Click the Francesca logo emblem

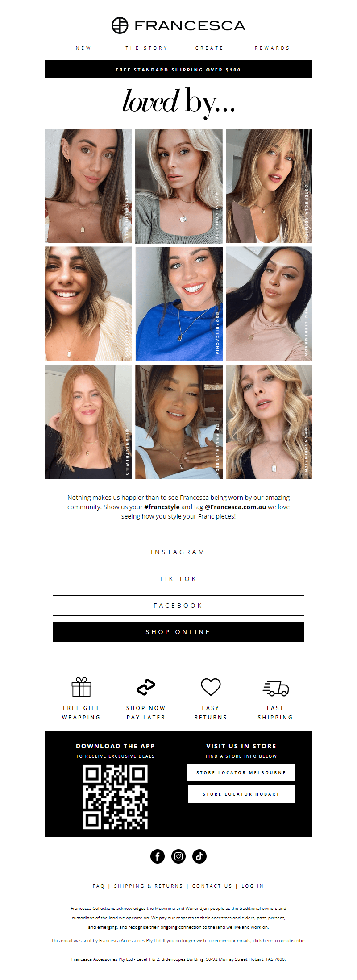click(120, 25)
